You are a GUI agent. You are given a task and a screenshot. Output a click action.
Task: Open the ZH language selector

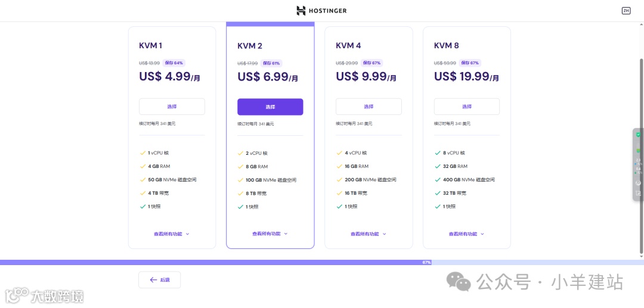click(x=626, y=11)
